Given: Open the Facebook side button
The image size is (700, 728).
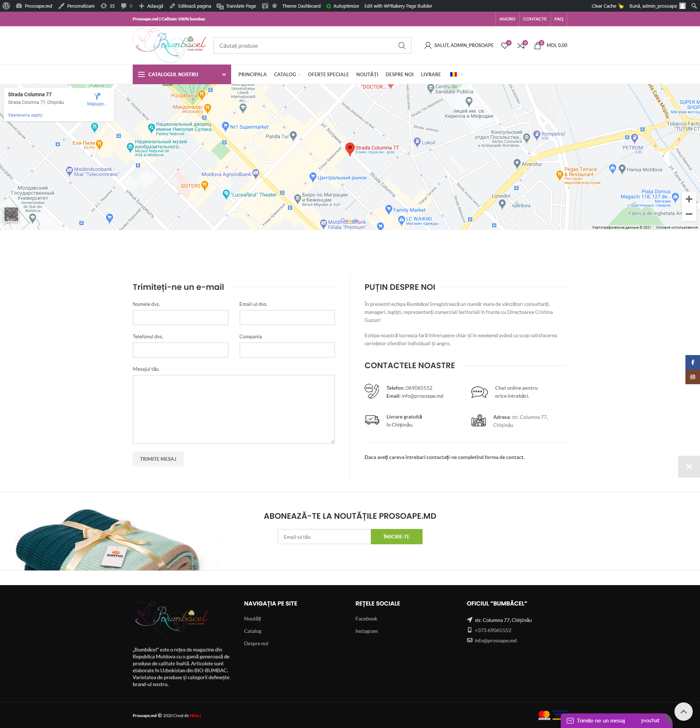Looking at the screenshot, I should [692, 362].
